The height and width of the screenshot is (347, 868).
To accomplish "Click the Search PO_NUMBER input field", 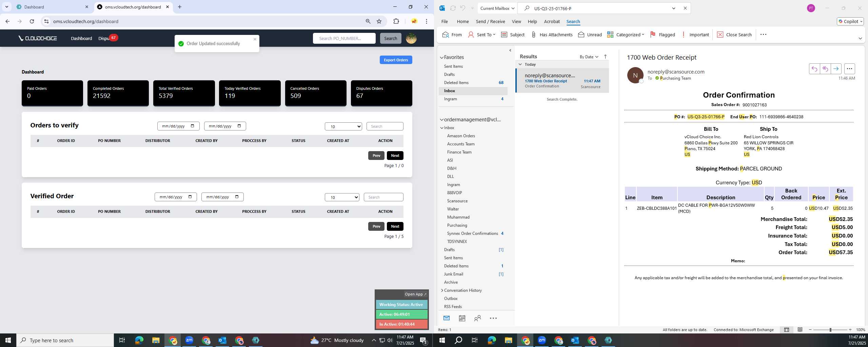I will pos(344,38).
